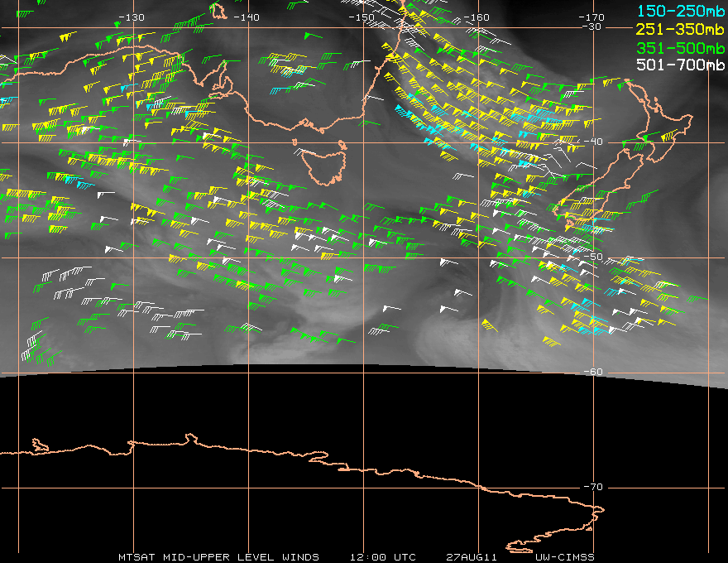Click the 27AUG11 date stamp
This screenshot has width=728, height=563.
pyautogui.click(x=472, y=557)
